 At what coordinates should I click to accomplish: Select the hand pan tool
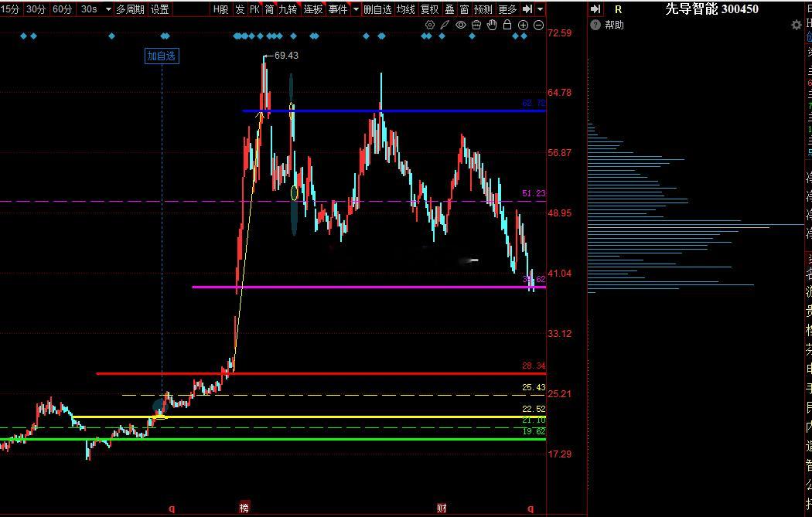(491, 25)
